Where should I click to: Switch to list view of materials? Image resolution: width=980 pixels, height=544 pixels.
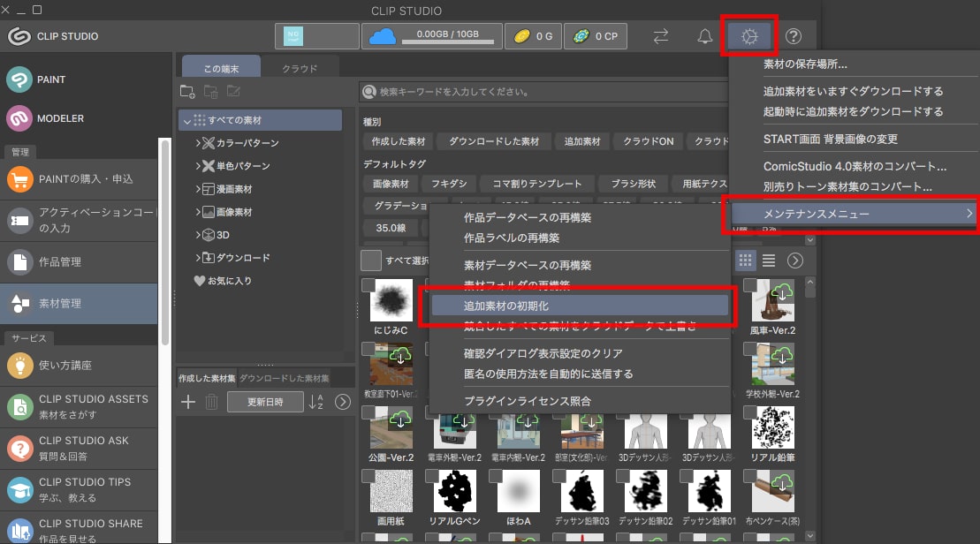[769, 261]
